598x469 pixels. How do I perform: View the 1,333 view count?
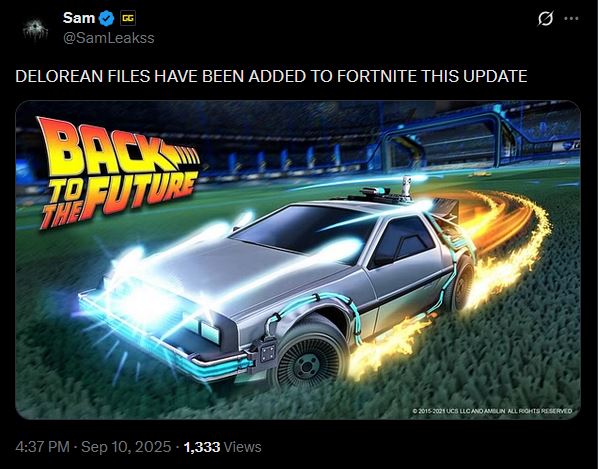[202, 447]
